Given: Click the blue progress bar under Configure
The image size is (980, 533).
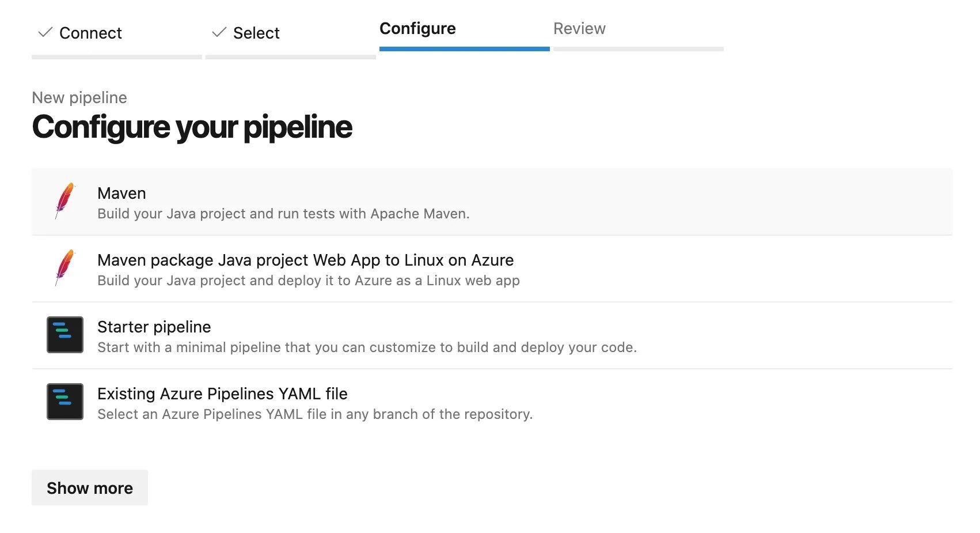Looking at the screenshot, I should [x=464, y=49].
